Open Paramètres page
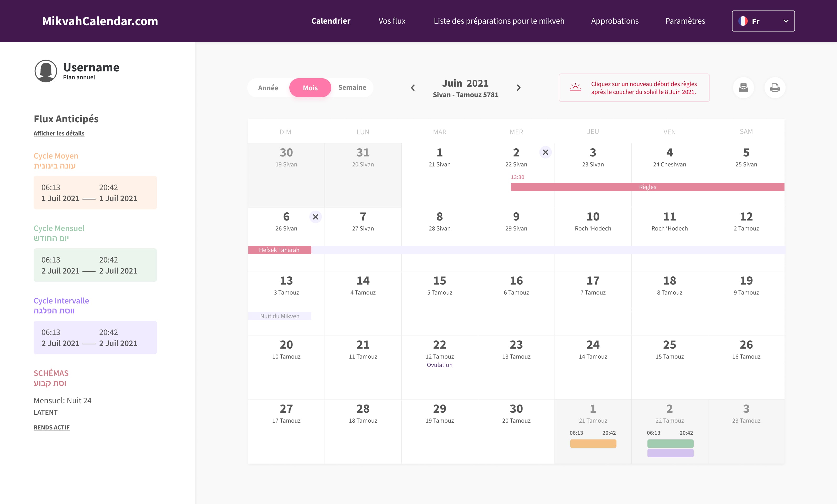This screenshot has width=837, height=504. 685,21
